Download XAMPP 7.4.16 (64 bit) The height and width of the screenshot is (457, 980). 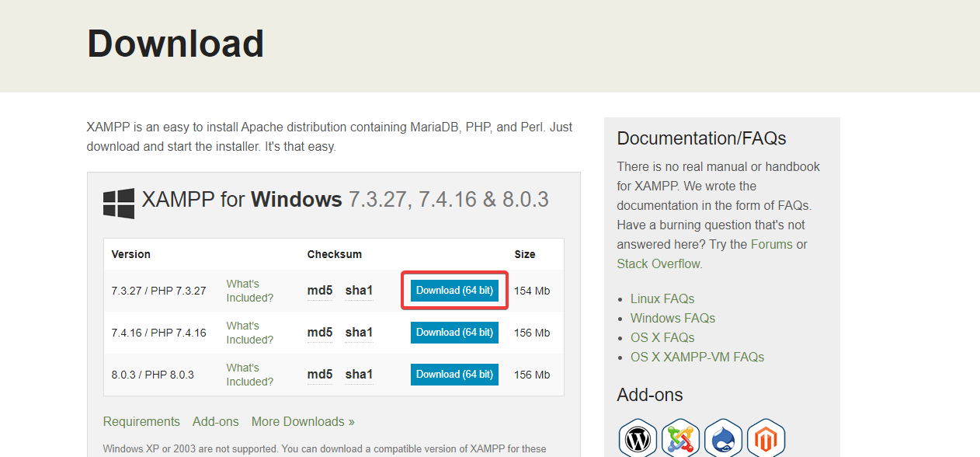(454, 333)
